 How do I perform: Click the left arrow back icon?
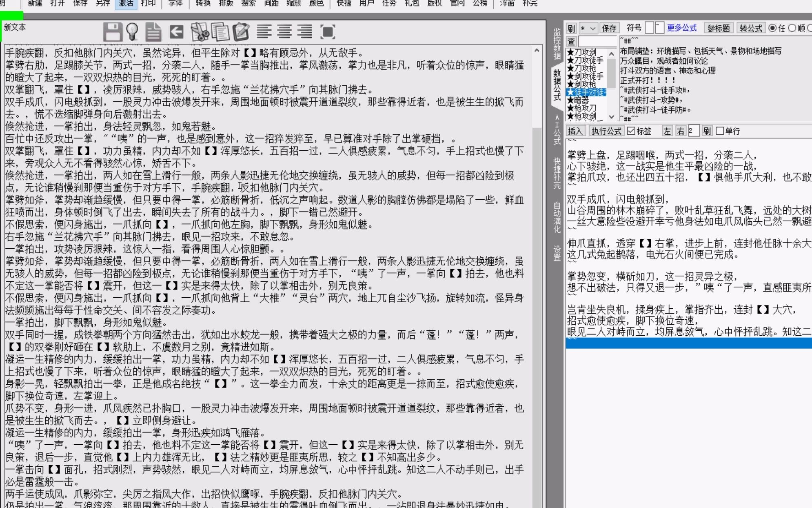(176, 31)
